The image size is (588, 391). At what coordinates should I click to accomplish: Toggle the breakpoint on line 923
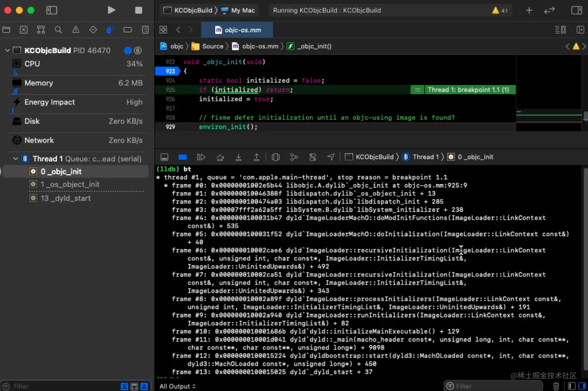pos(167,71)
